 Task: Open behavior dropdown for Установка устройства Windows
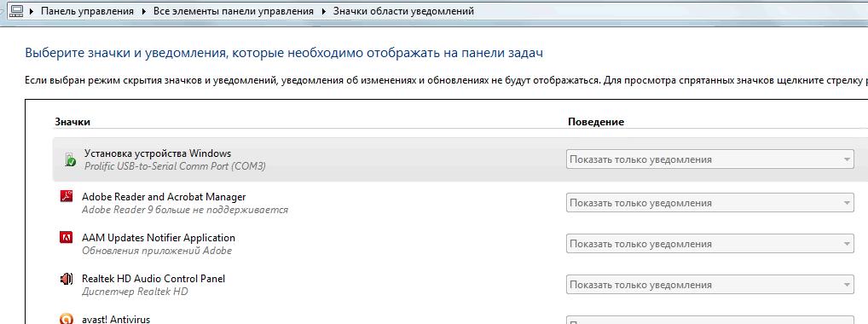click(x=710, y=159)
